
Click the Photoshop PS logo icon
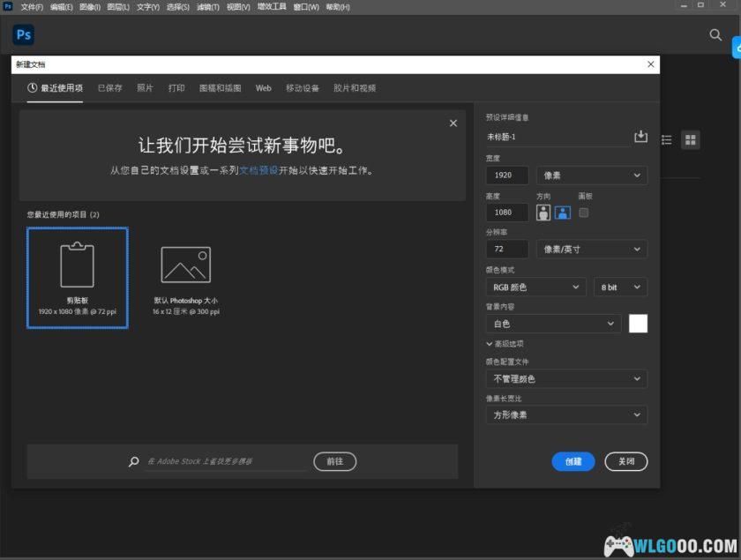click(x=23, y=34)
